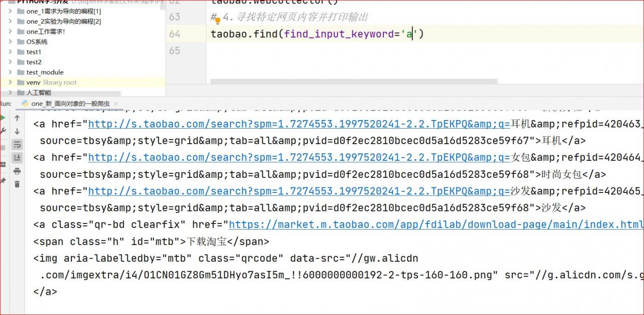Expand the 人工智能 folder arrow
Image resolution: width=644 pixels, height=315 pixels.
click(10, 92)
